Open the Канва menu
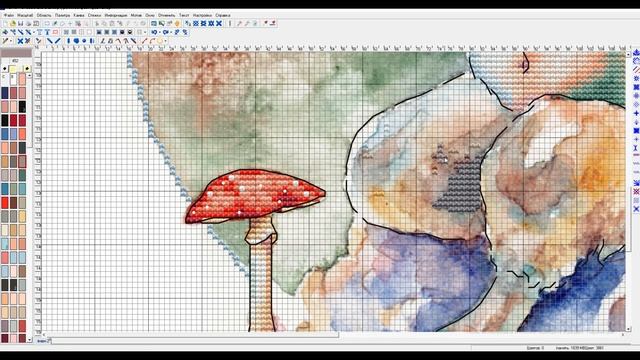 [79, 15]
